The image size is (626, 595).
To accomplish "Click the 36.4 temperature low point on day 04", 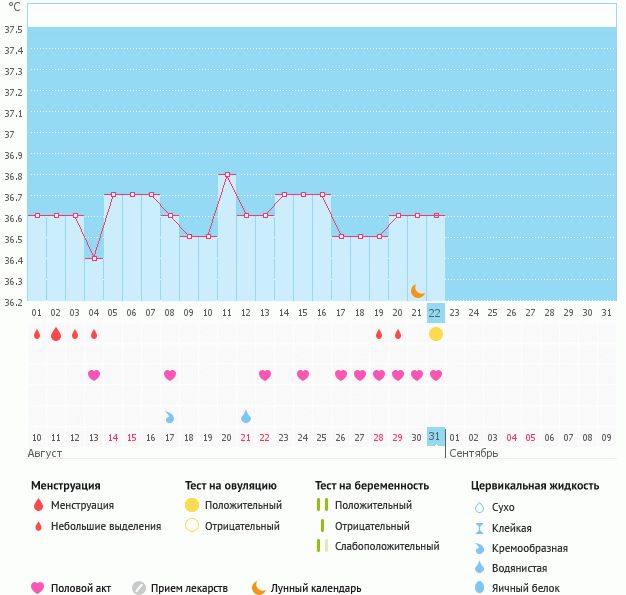I will coord(94,258).
